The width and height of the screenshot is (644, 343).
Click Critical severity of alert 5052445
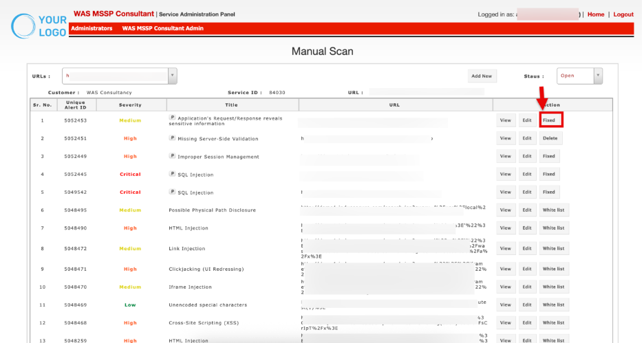[130, 175]
